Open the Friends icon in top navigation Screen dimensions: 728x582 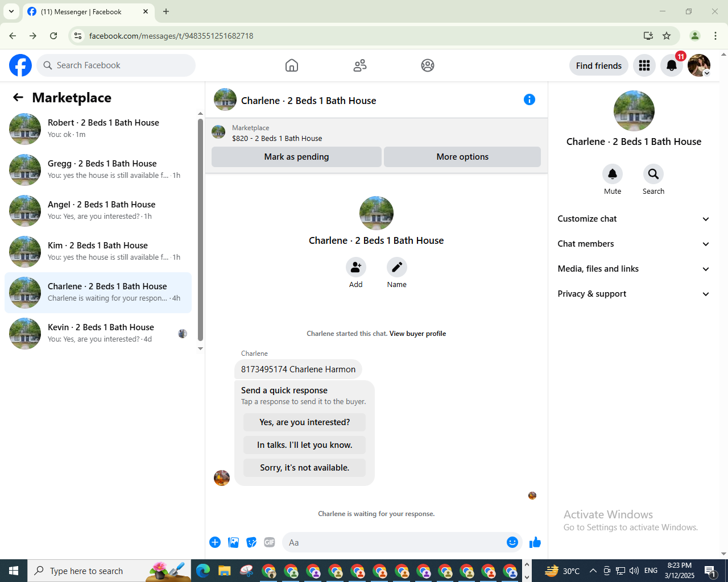pos(360,65)
